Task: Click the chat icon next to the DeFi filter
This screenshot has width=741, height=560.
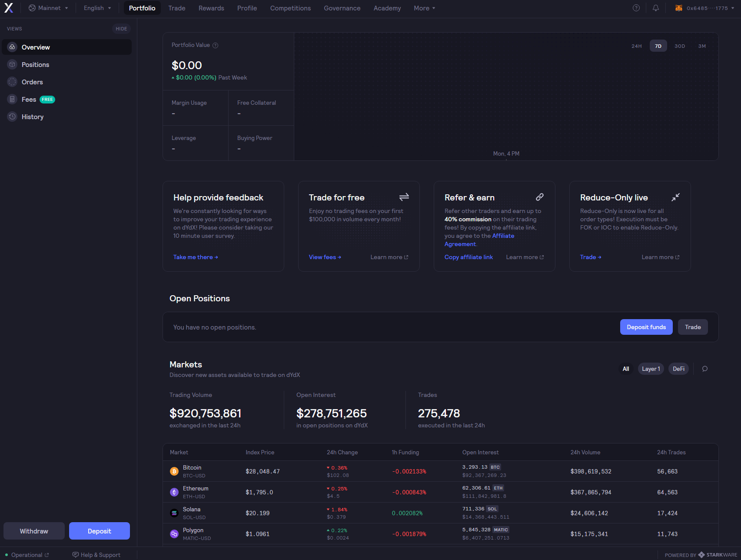Action: coord(704,369)
